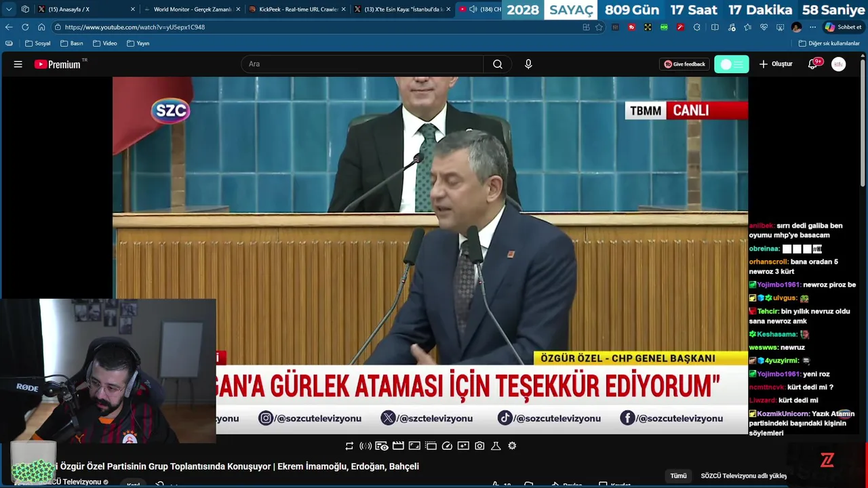Open workspaces icon in tab bar

pyautogui.click(x=25, y=9)
